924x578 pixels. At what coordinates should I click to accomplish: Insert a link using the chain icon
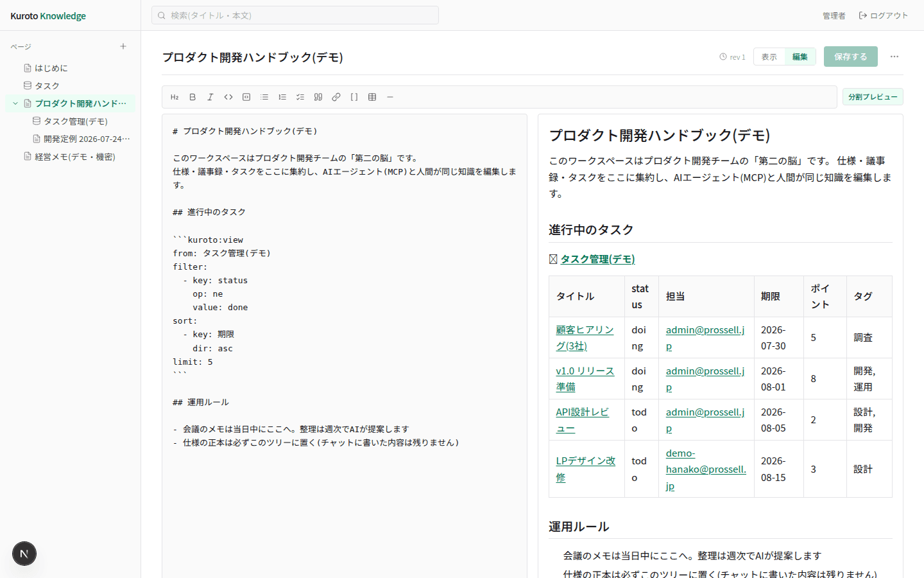pyautogui.click(x=336, y=97)
